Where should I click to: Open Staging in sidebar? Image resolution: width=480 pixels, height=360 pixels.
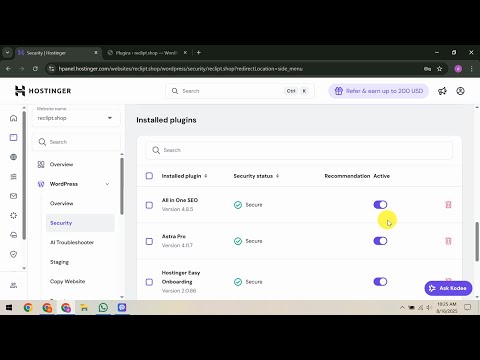tap(59, 262)
